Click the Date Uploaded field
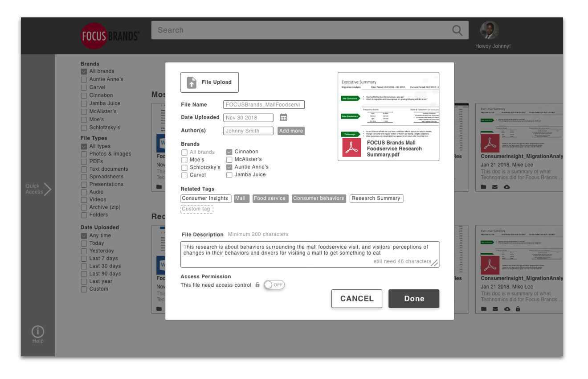The height and width of the screenshot is (379, 588). pyautogui.click(x=248, y=118)
